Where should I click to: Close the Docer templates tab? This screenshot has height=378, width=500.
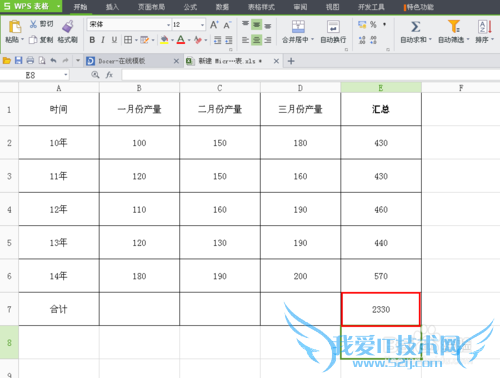(176, 61)
